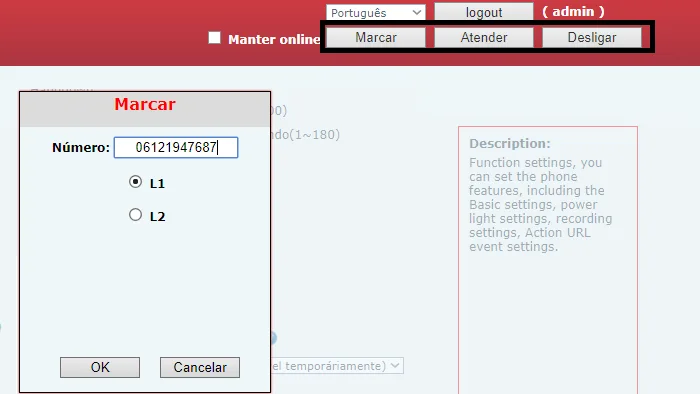
Task: Click the logout button
Action: coord(483,12)
